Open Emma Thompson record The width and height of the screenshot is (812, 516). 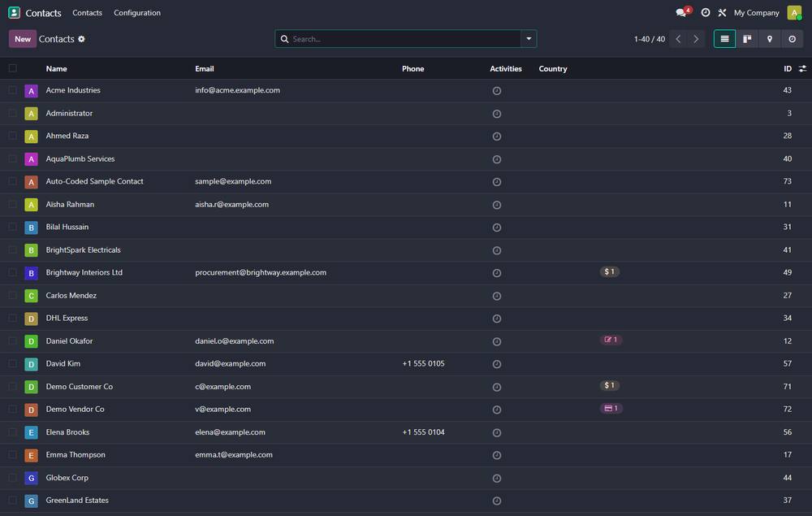coord(75,455)
